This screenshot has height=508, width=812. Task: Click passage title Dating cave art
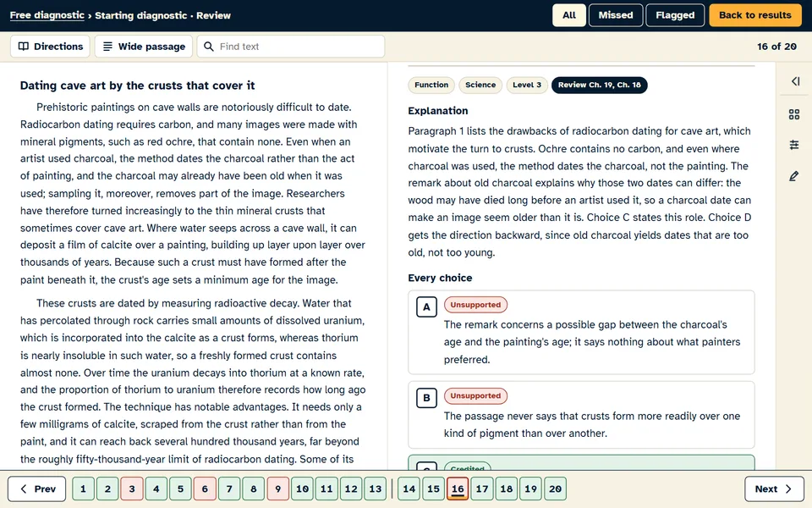(x=137, y=86)
